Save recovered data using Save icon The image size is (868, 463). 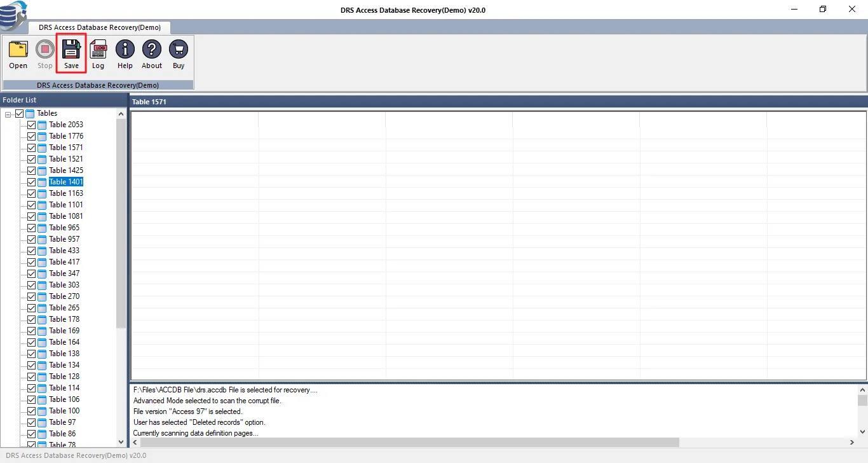71,49
